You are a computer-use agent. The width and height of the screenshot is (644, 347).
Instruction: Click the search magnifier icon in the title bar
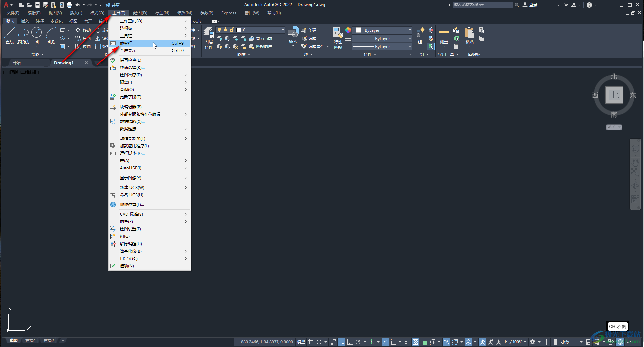pos(517,5)
